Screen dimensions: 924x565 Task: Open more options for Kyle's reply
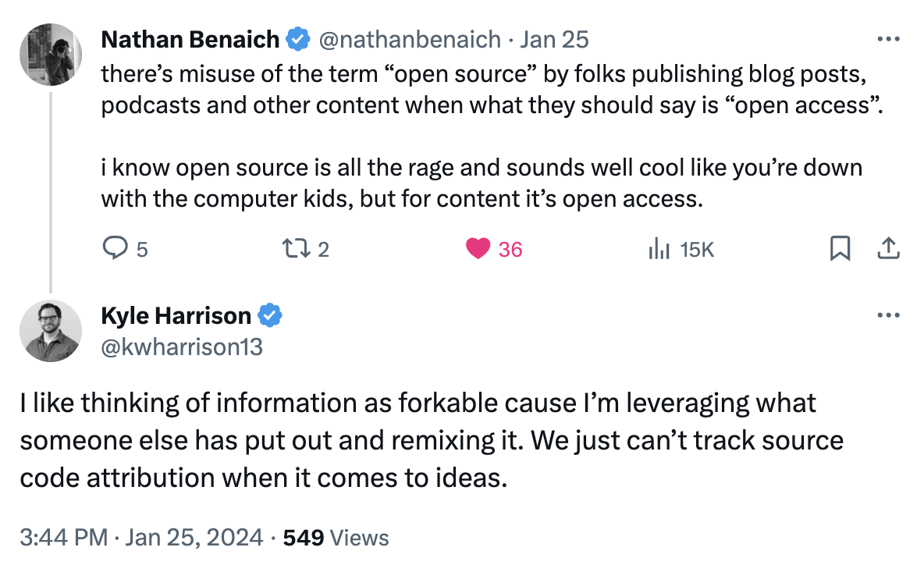point(889,316)
